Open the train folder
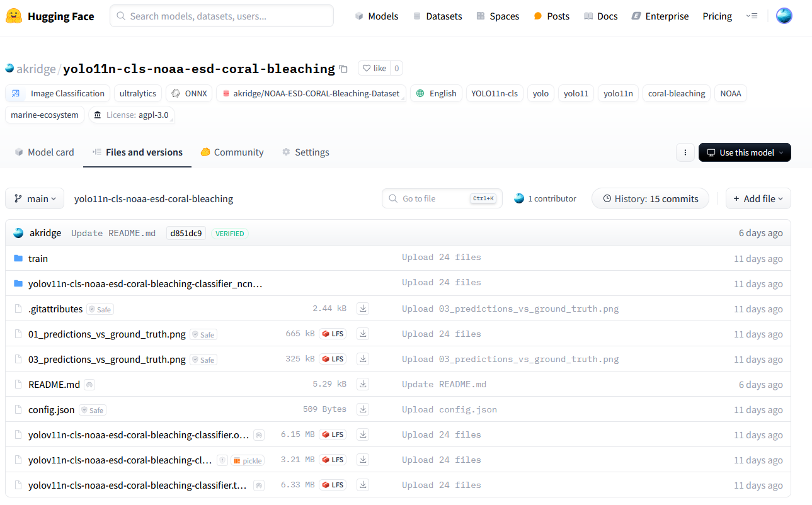The height and width of the screenshot is (505, 812). coord(38,258)
